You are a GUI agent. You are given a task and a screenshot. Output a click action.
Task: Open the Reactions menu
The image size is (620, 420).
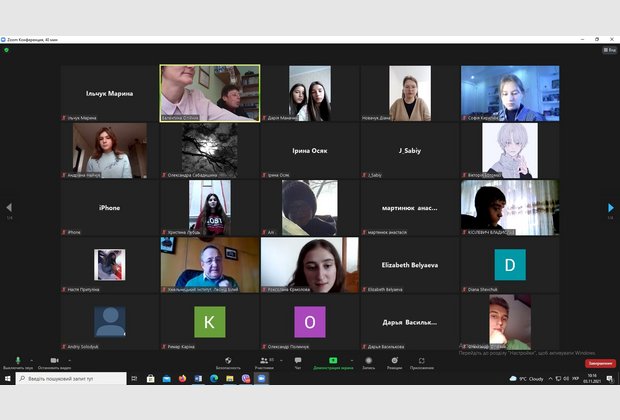(x=395, y=363)
